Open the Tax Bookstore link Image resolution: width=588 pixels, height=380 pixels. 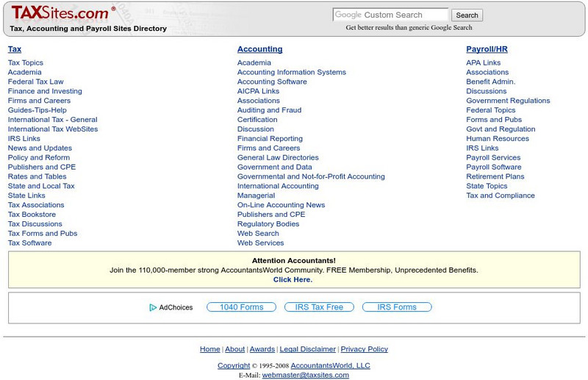pos(32,215)
